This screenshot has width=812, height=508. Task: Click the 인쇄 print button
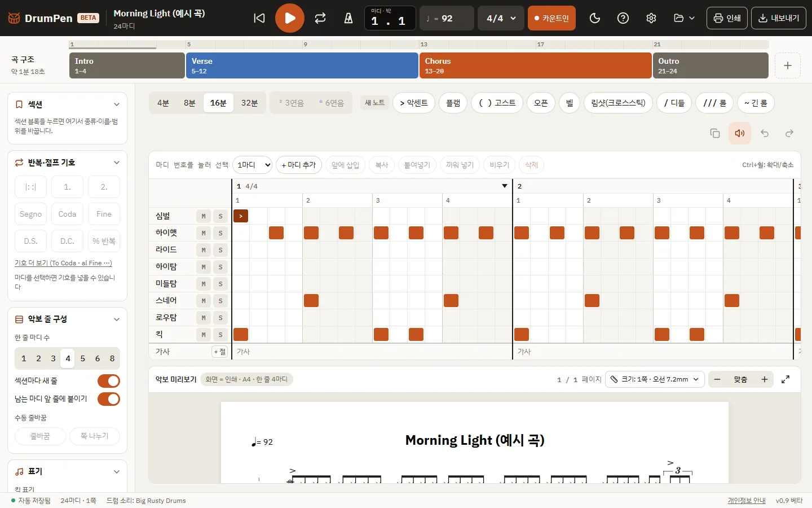[x=727, y=18]
